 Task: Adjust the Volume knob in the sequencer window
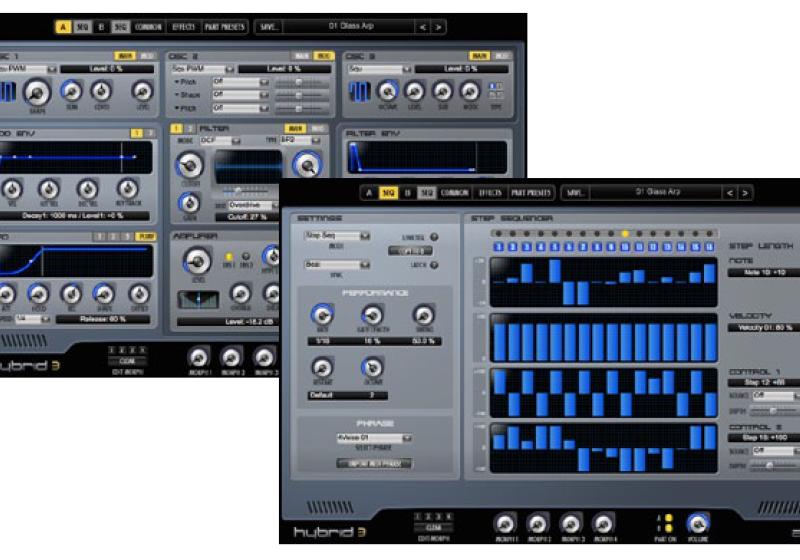pyautogui.click(x=697, y=524)
